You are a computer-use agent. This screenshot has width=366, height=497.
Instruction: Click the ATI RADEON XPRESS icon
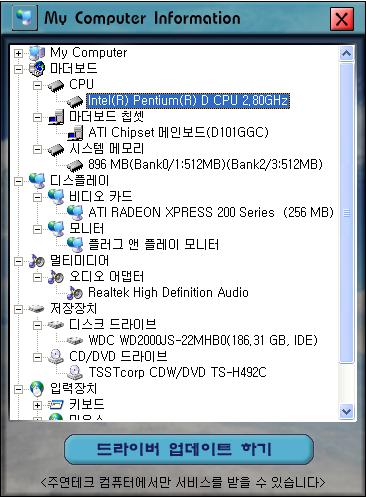pos(75,213)
